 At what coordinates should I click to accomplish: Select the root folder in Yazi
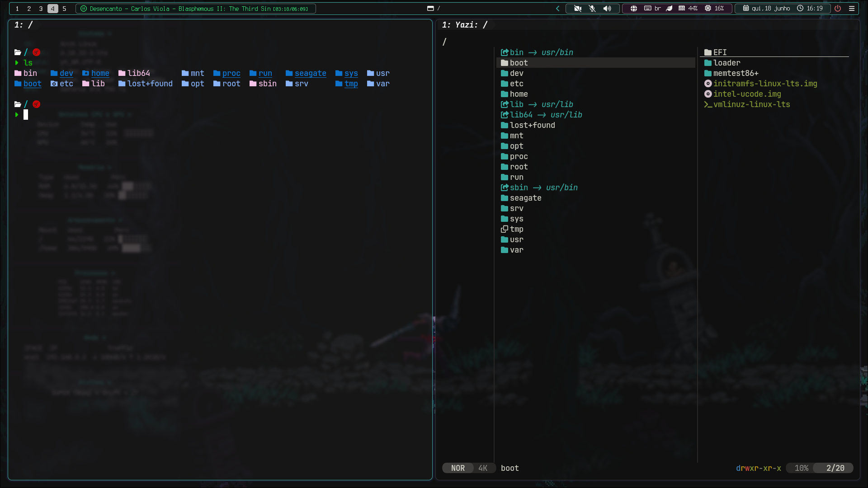point(596,167)
